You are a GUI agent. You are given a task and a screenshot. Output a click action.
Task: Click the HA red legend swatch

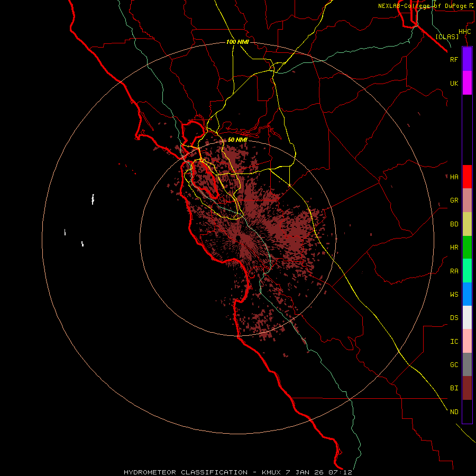pyautogui.click(x=467, y=177)
